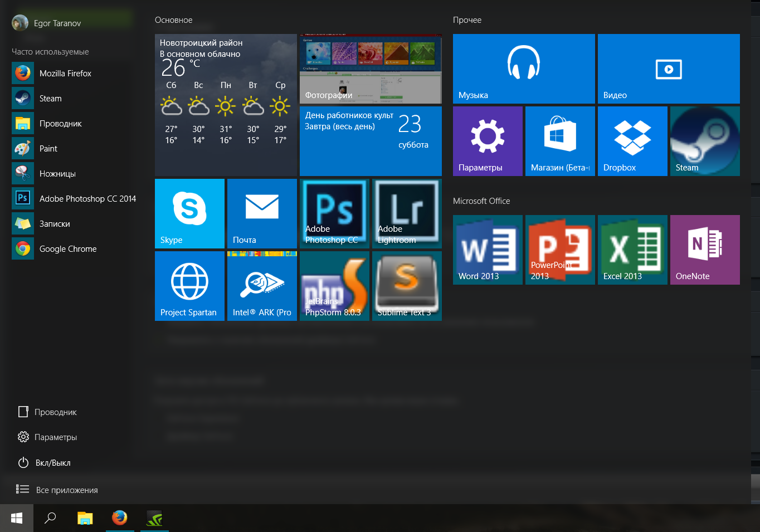This screenshot has width=760, height=532.
Task: Open Mozilla Firefox from frequently used list
Action: pos(72,74)
